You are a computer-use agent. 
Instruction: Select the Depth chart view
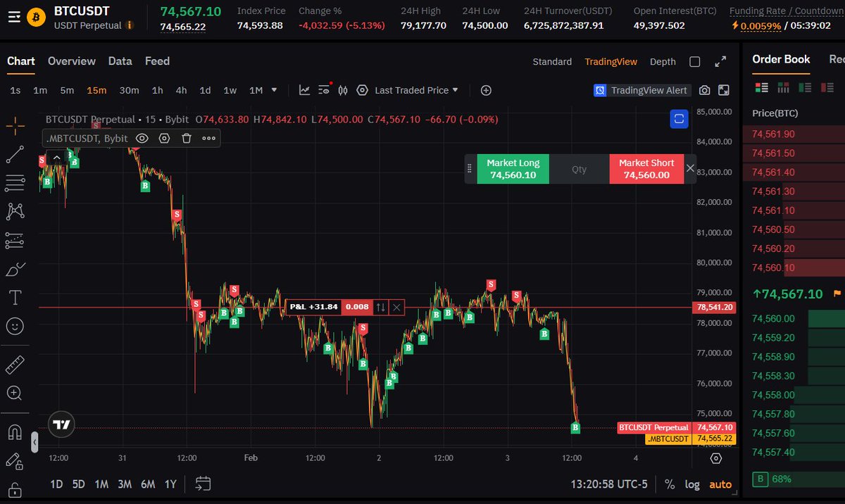(662, 62)
